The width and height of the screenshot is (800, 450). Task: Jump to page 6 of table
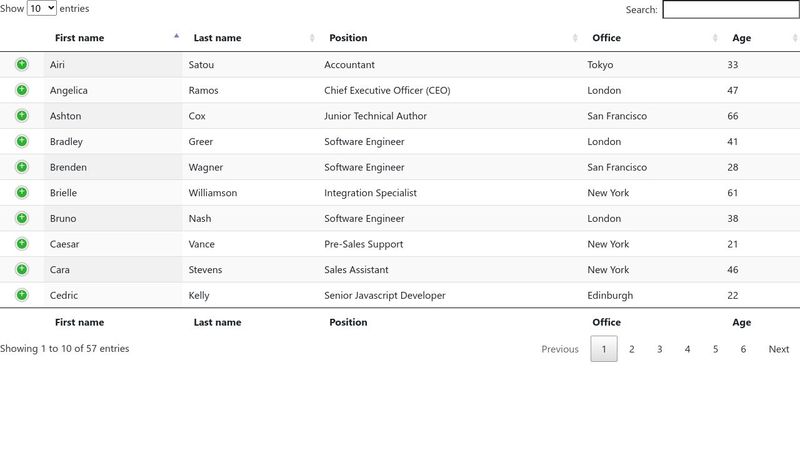pos(743,349)
